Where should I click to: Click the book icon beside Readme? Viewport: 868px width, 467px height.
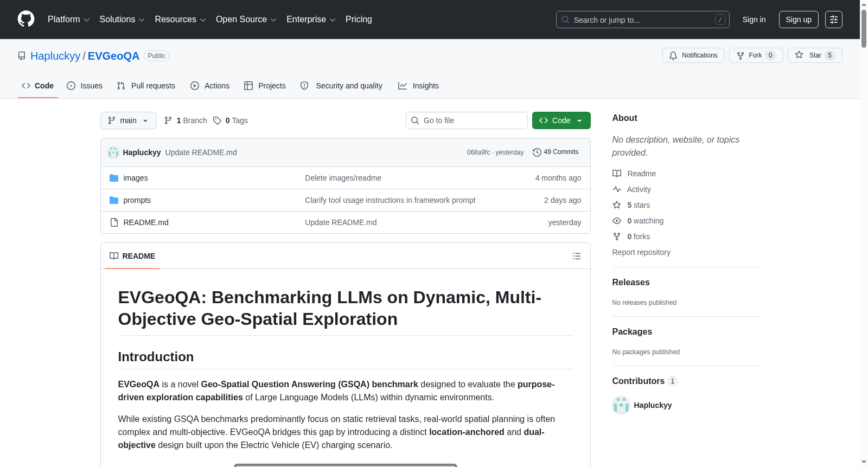617,174
